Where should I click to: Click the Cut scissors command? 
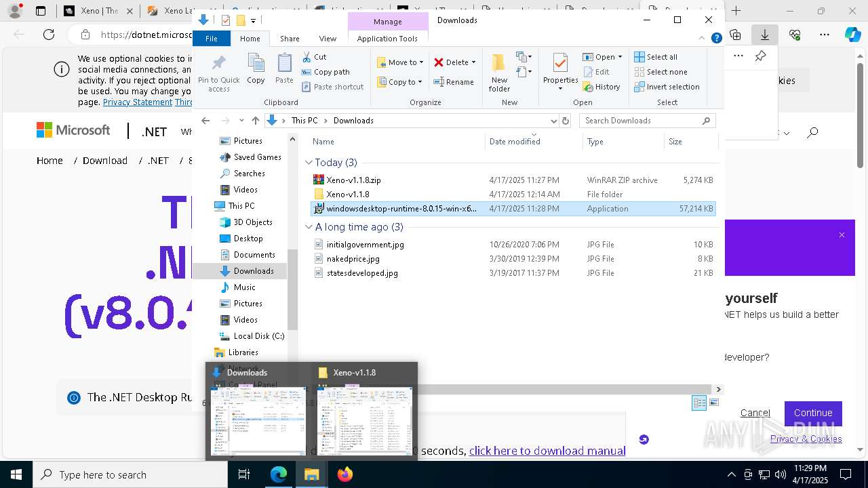coord(314,57)
